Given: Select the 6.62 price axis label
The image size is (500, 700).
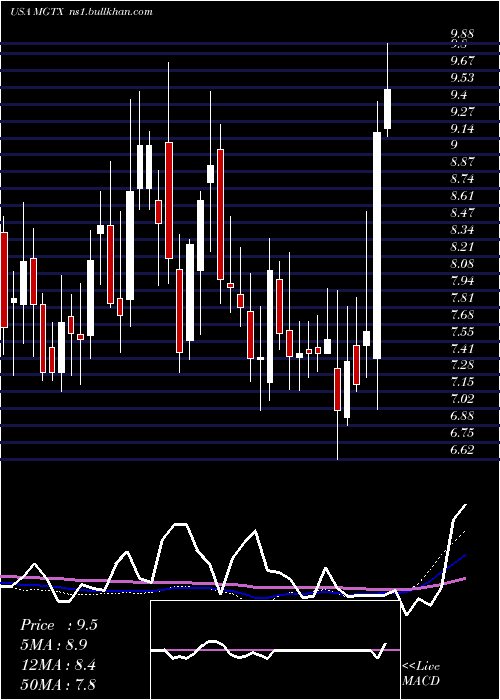Looking at the screenshot, I should coord(462,450).
